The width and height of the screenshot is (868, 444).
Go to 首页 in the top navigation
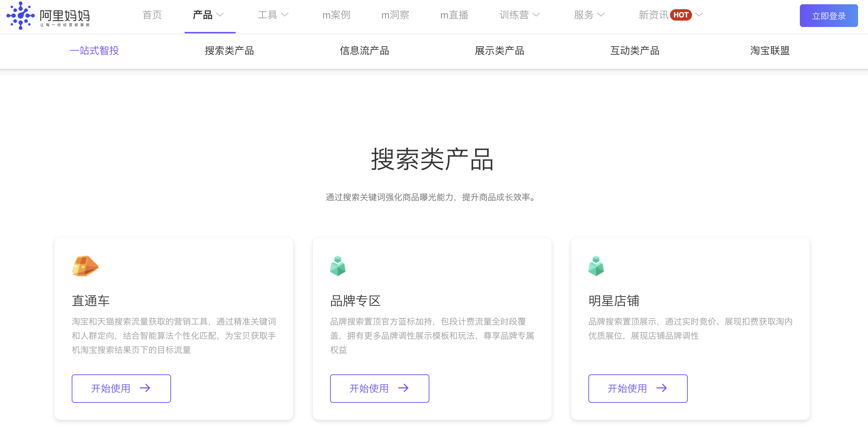(152, 15)
